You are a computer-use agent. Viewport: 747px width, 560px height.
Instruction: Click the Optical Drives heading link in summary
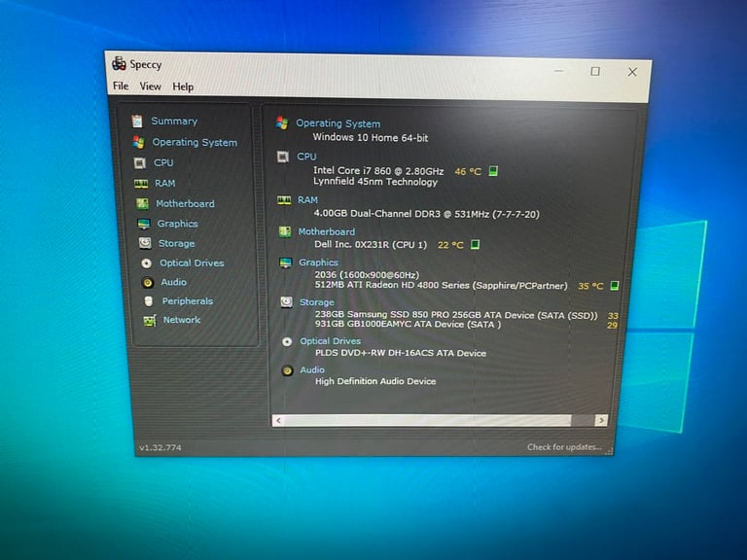tap(330, 341)
